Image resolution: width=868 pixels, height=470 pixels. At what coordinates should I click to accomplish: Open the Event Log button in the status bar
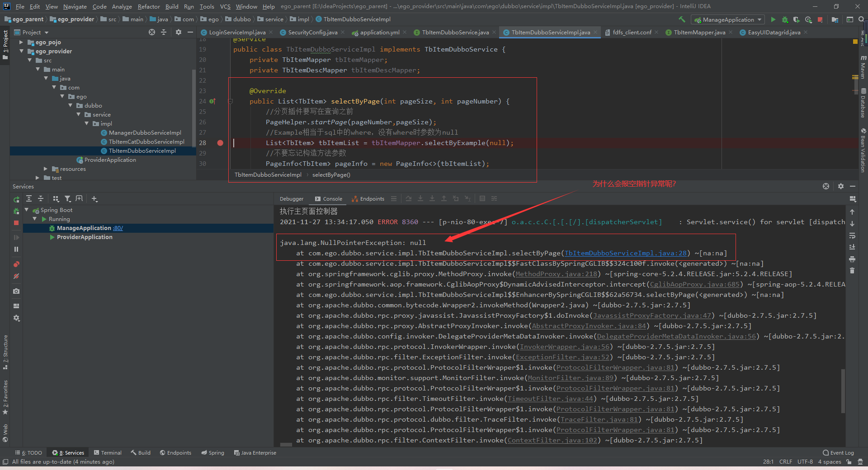838,453
